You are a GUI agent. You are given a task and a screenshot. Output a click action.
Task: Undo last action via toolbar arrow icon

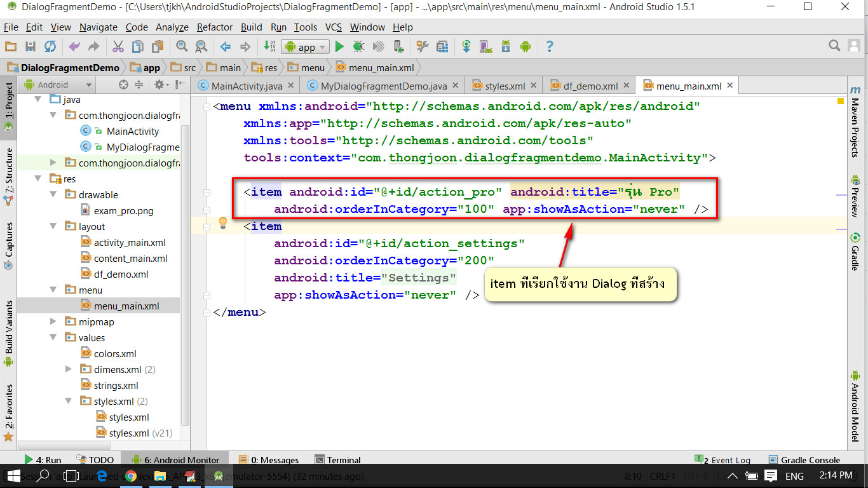(x=74, y=46)
